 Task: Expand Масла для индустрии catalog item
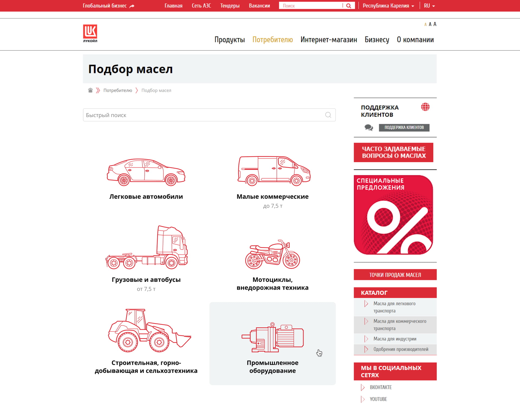pyautogui.click(x=395, y=339)
